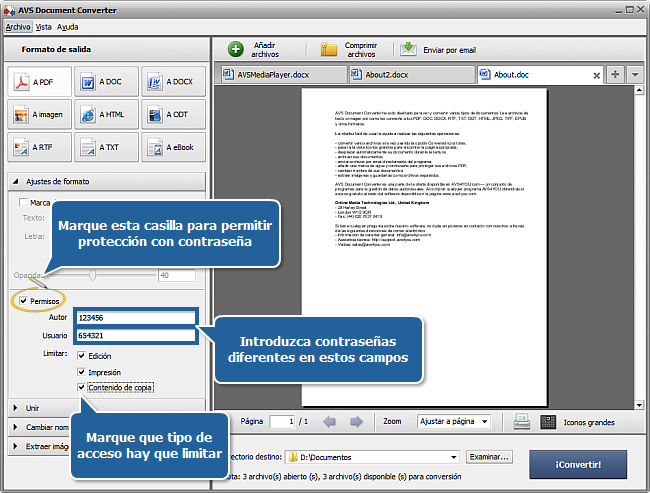Click the Comprimir archivos folder icon

tap(329, 49)
